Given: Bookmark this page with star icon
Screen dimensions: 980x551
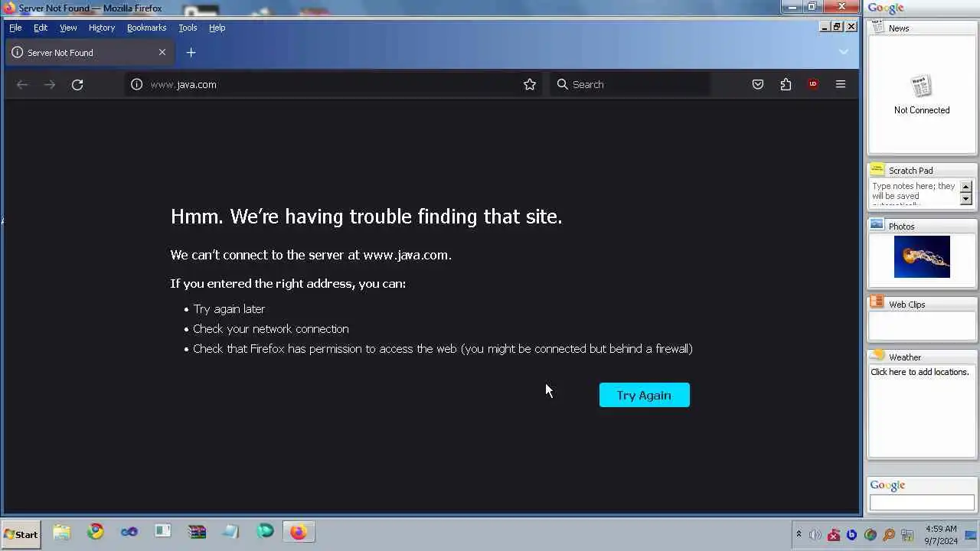Looking at the screenshot, I should [530, 84].
